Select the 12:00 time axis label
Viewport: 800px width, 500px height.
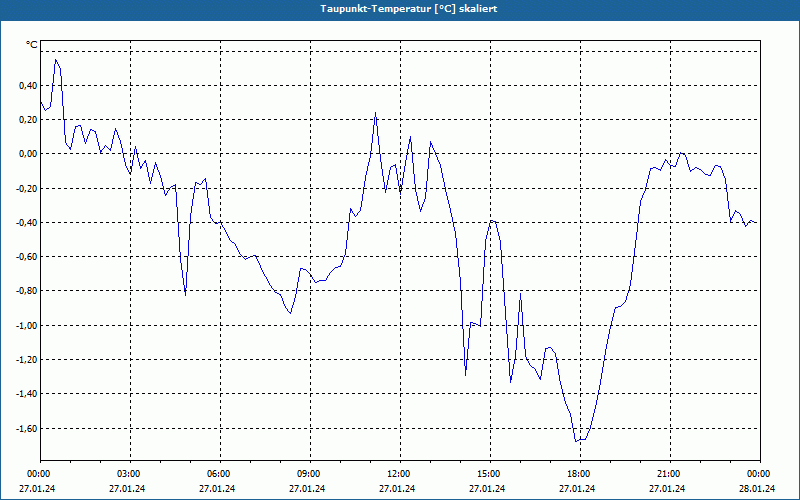(x=398, y=474)
